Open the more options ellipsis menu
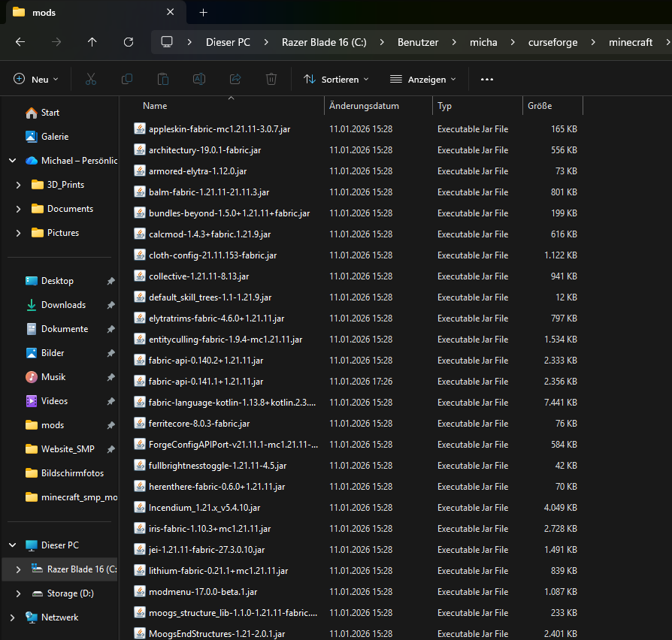The width and height of the screenshot is (672, 640). (487, 79)
